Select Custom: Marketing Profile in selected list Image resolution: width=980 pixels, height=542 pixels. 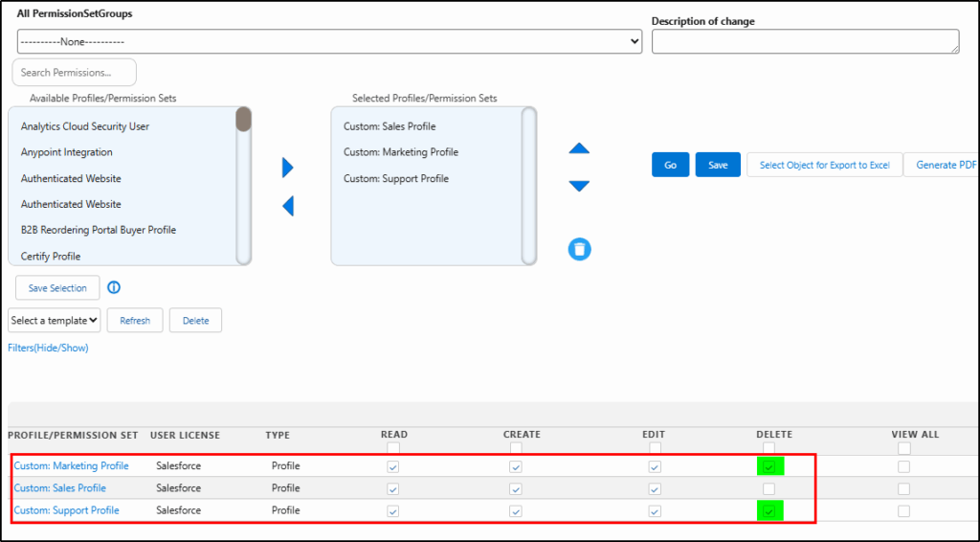tap(400, 152)
